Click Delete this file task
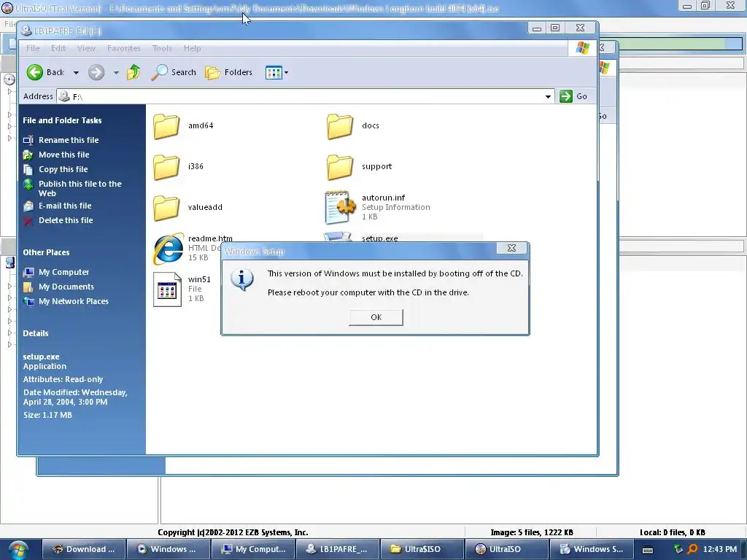 [66, 220]
